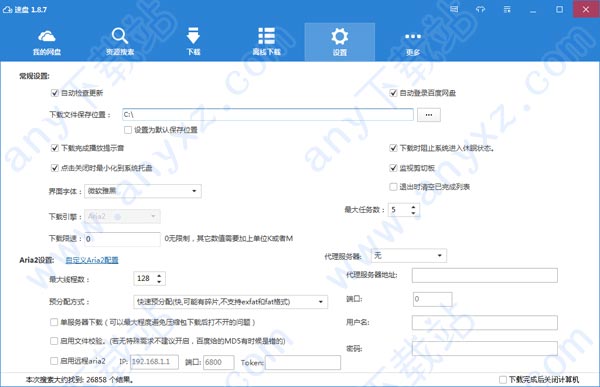The image size is (600, 387).
Task: Toggle 下载完成播放提示音 checkbox
Action: 55,148
